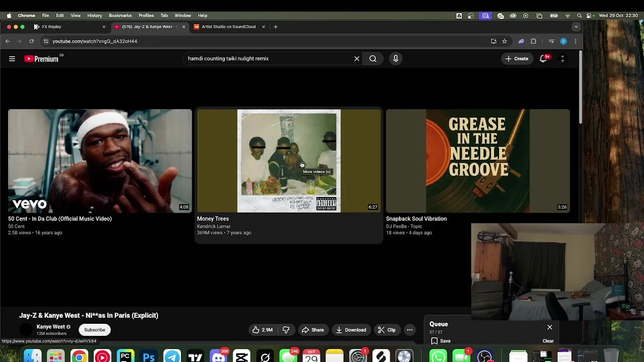Open the Window menu

[x=183, y=16]
